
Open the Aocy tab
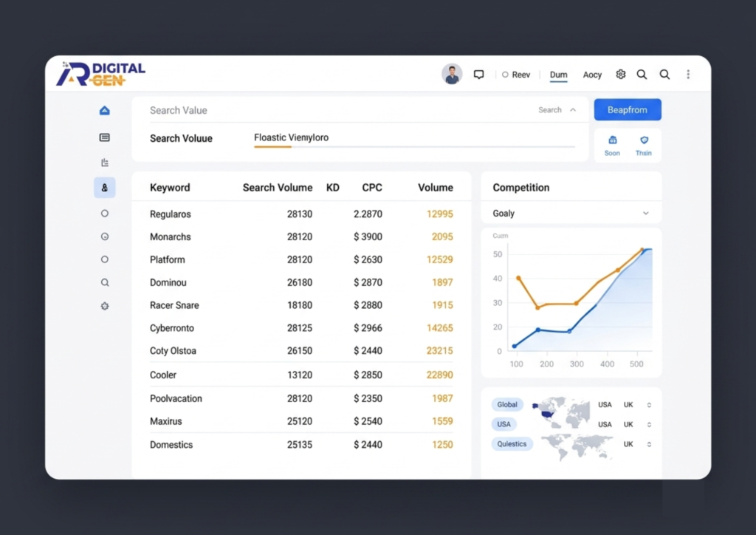592,75
